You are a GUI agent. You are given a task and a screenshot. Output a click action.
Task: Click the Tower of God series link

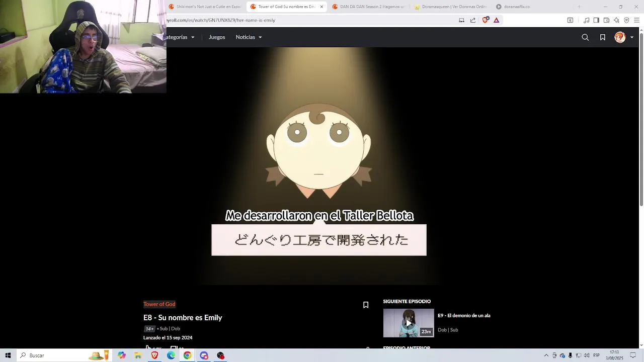click(x=159, y=304)
